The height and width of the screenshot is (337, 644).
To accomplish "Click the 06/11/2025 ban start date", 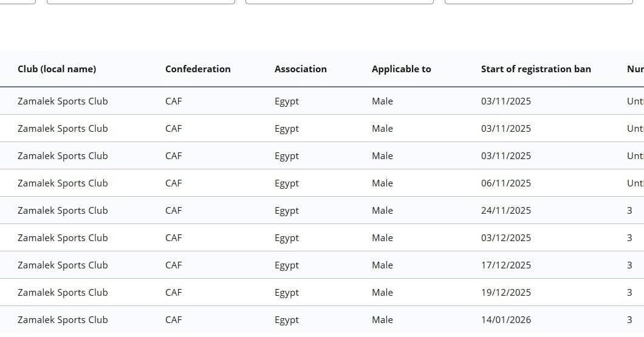I will pos(505,183).
